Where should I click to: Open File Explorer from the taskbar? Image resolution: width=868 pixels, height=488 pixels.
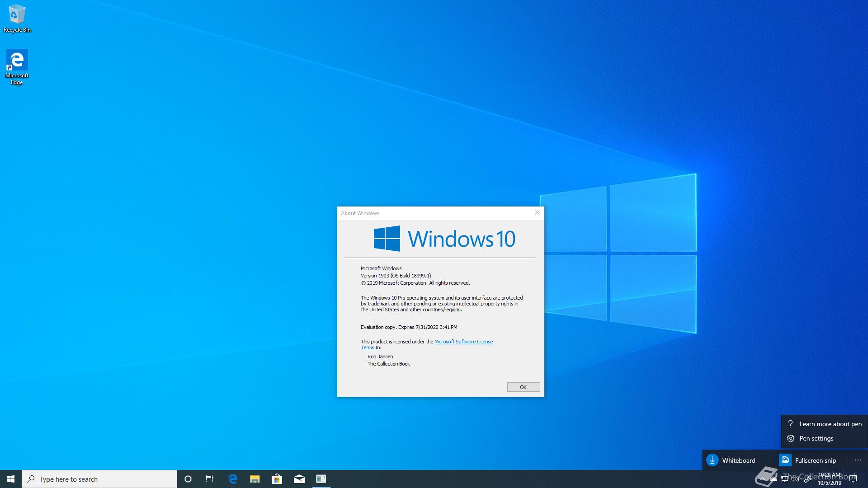[255, 479]
